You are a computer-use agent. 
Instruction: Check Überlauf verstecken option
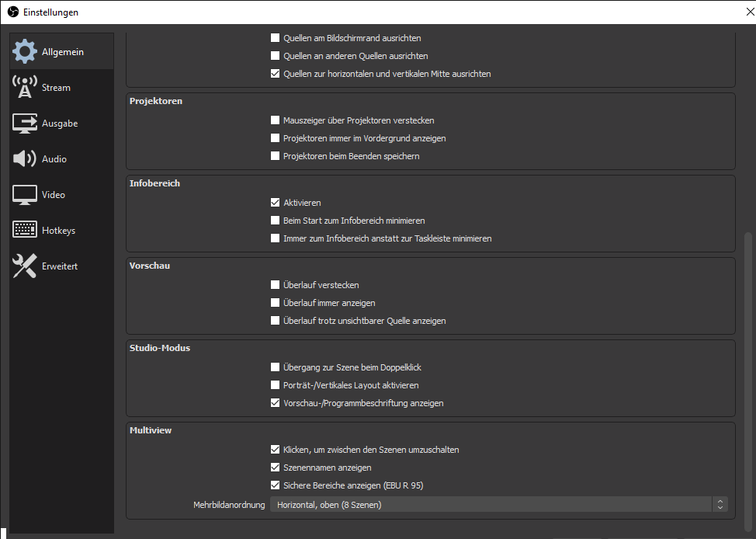tap(275, 285)
